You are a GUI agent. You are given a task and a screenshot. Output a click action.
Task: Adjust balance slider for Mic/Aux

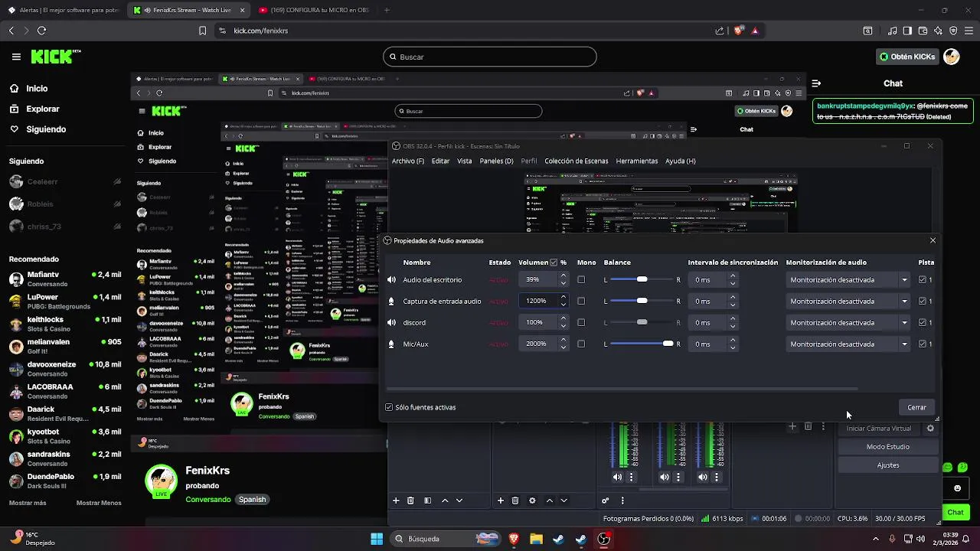point(640,344)
